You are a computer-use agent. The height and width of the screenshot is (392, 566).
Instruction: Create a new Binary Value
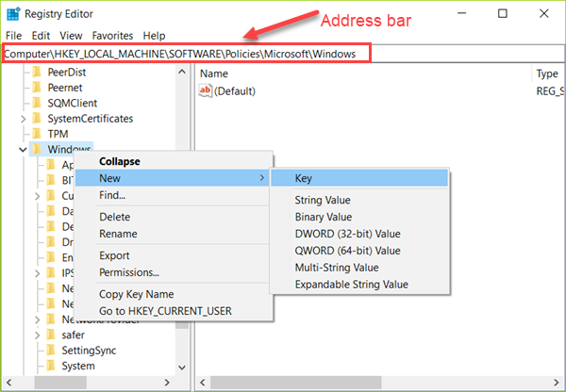pos(359,217)
